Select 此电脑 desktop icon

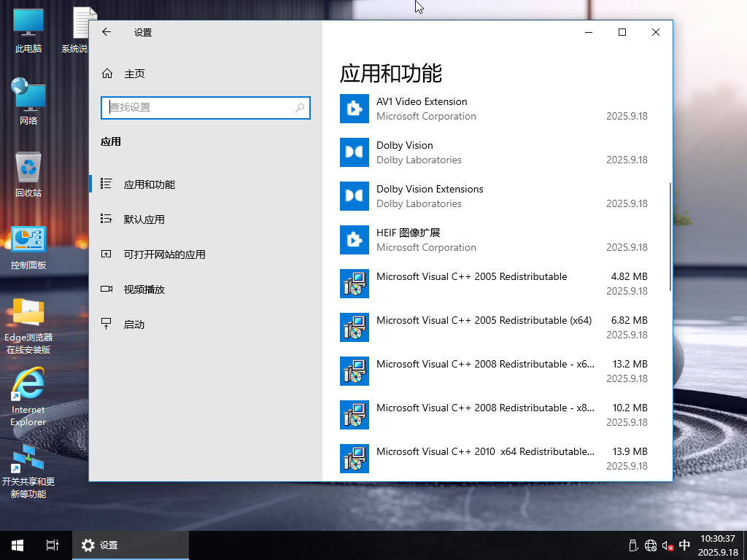click(28, 31)
